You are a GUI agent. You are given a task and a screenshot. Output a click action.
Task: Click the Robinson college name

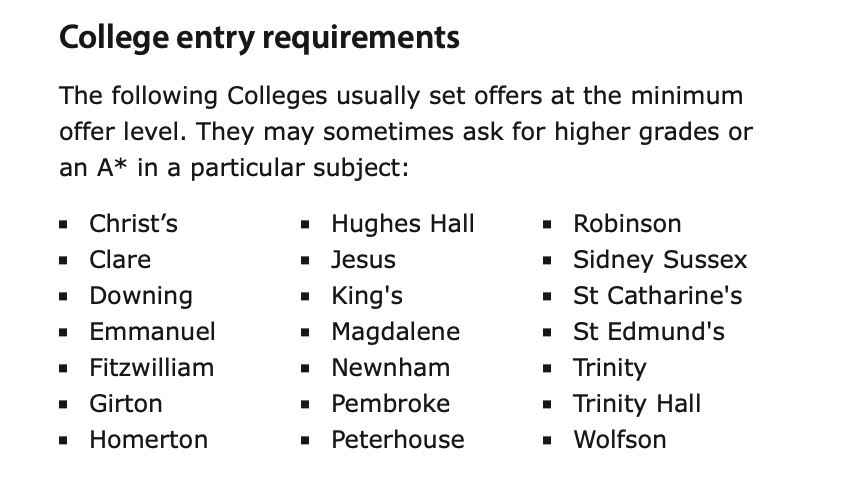pos(627,224)
